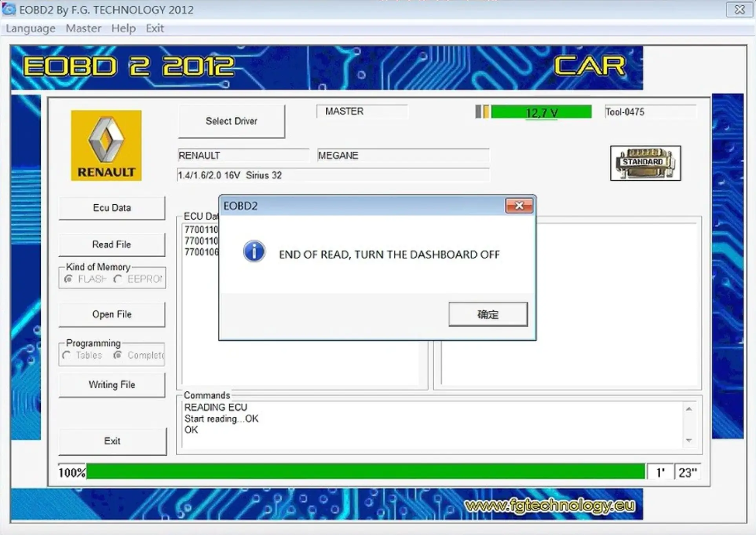Open the Language menu
Viewport: 756px width, 535px height.
[31, 28]
